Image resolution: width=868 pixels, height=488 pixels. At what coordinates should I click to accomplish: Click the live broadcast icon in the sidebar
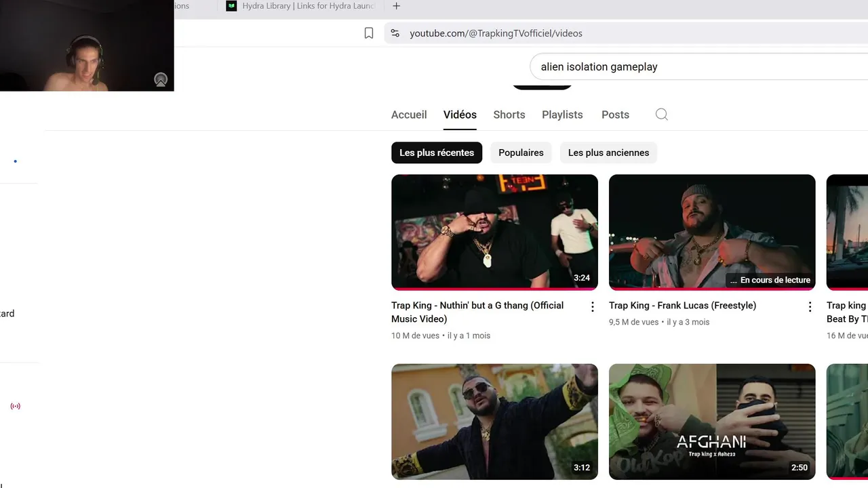[x=16, y=406]
